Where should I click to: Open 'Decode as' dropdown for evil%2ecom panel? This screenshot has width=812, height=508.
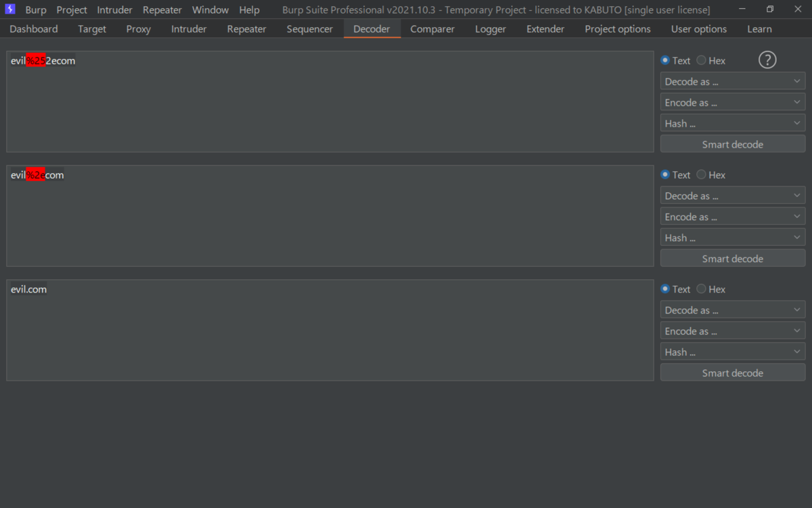(733, 196)
